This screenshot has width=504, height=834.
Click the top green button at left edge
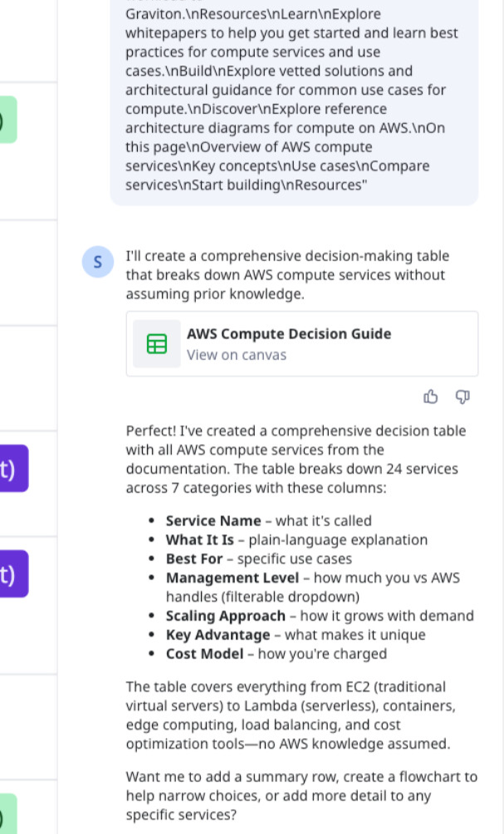click(7, 120)
